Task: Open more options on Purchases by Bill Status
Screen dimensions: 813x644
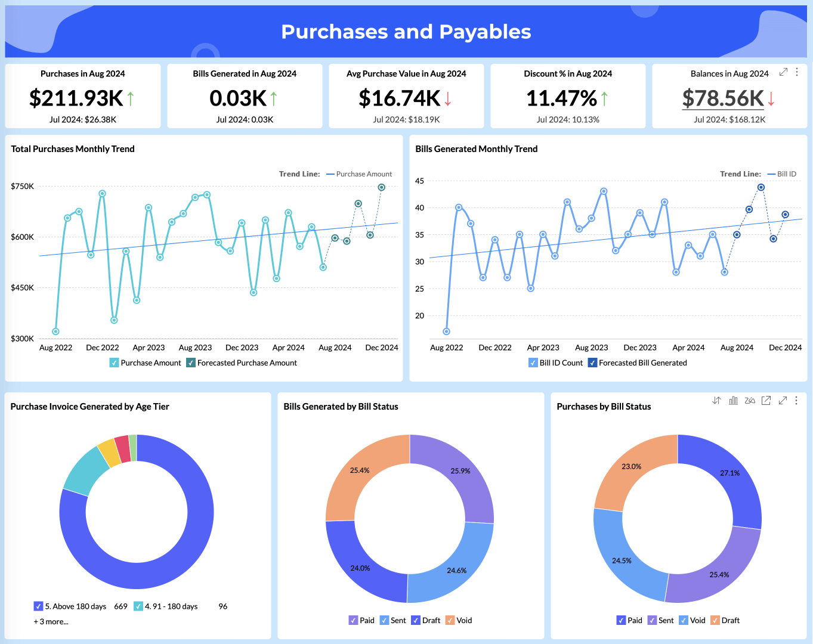Action: (x=796, y=401)
